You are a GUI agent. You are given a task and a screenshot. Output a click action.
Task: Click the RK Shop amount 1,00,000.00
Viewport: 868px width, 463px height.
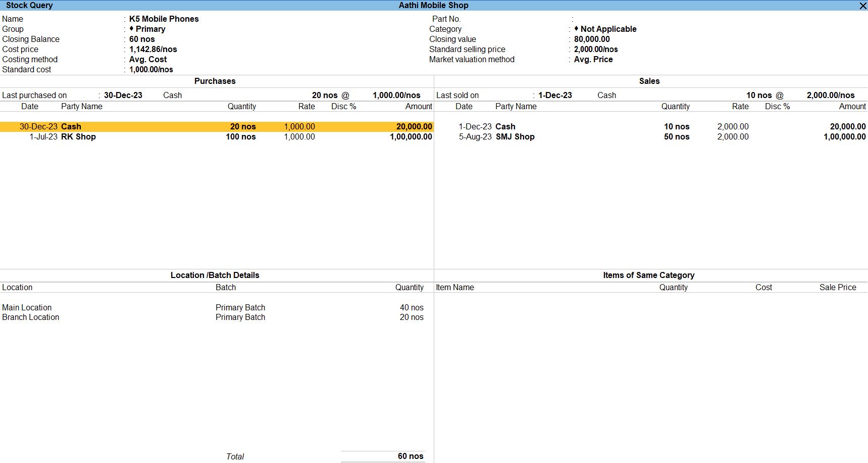[411, 136]
